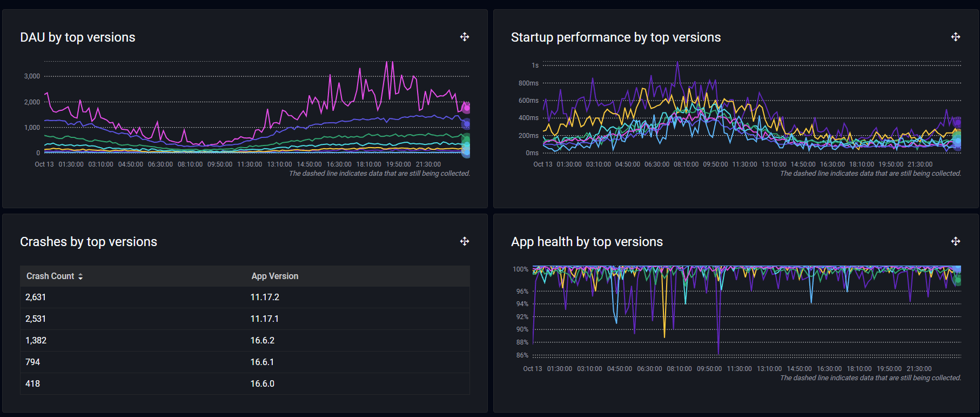Screen dimensions: 980x417
Task: Click the purple endpoint marker in Startup chart
Action: tap(957, 123)
